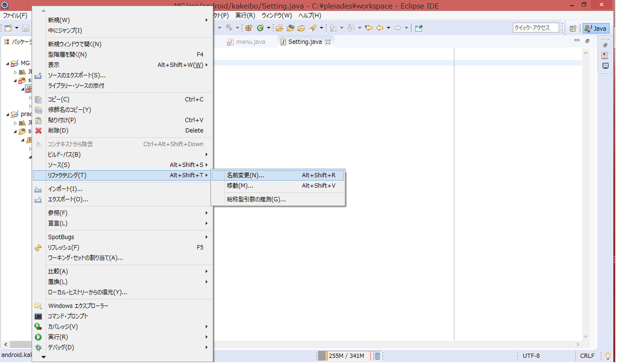Click the Package Explorer view icon
The width and height of the screenshot is (619, 364).
click(6, 42)
